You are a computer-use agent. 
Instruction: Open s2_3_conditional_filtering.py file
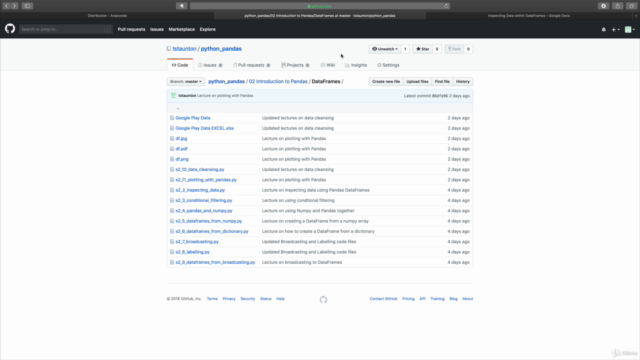pos(204,200)
